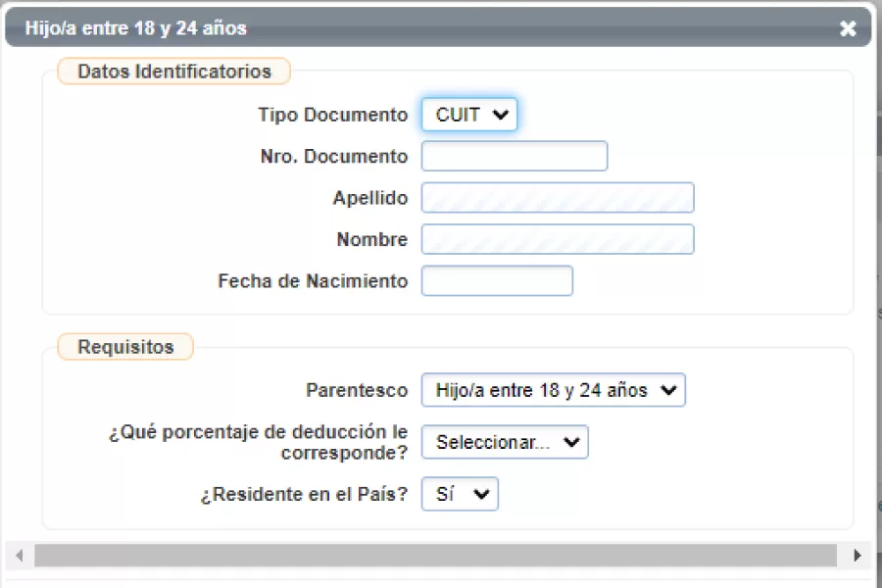The height and width of the screenshot is (588, 882).
Task: Click the right scrollbar arrow
Action: (x=858, y=555)
